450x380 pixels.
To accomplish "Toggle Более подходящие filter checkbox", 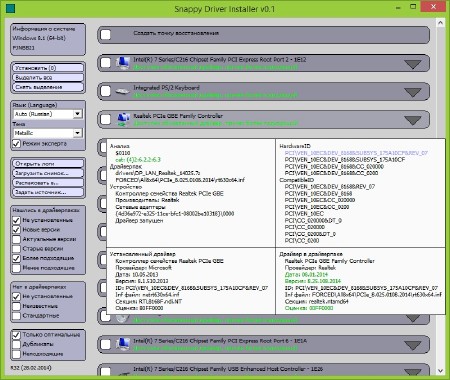I will pyautogui.click(x=16, y=258).
